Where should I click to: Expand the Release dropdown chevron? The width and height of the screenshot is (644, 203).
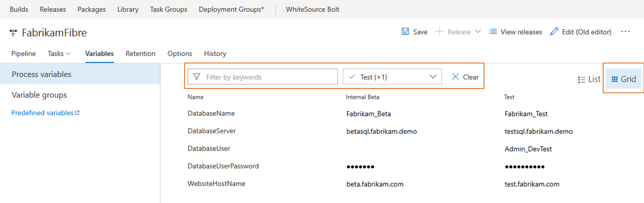(477, 32)
